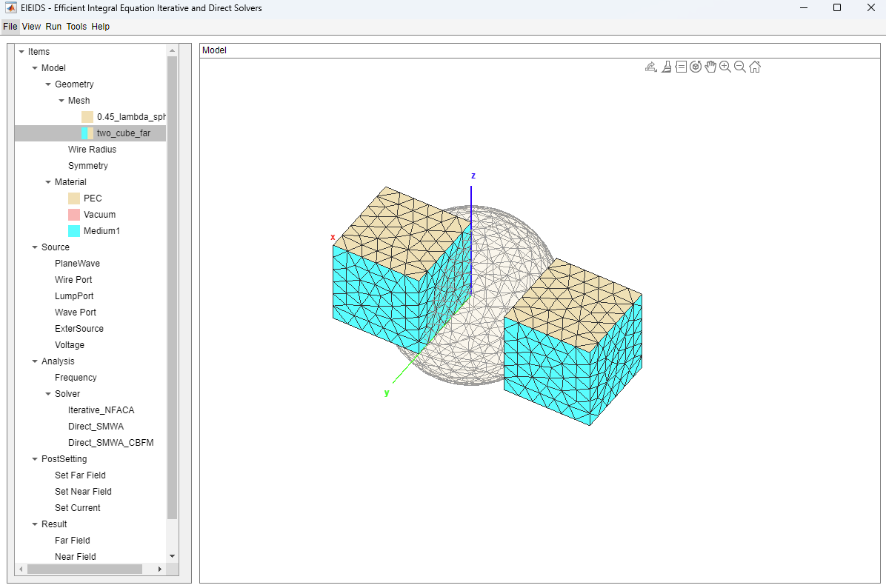Viewport: 886px width, 588px height.
Task: Collapse the Material tree node
Action: (48, 182)
